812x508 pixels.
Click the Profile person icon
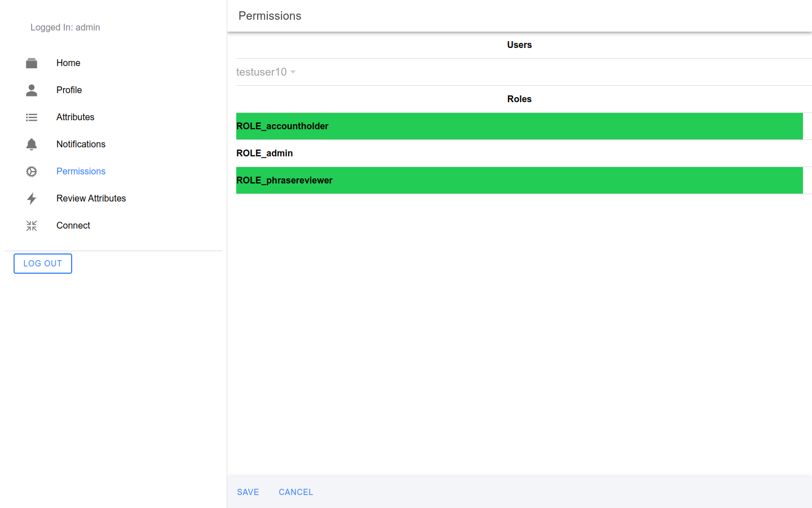click(32, 90)
